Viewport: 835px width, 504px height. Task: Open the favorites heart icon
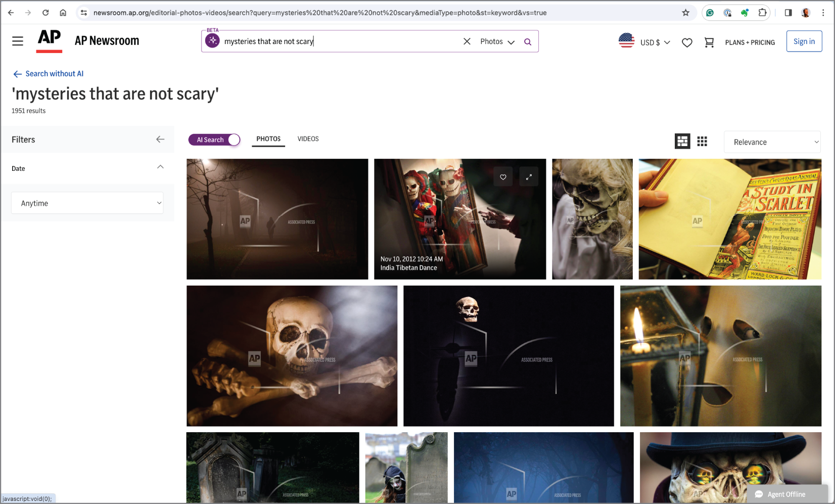coord(687,42)
